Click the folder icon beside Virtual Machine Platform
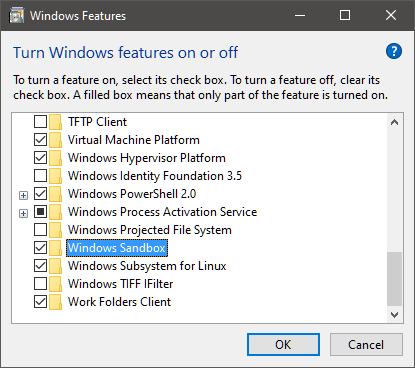Viewport: 415px width, 368px height. coord(55,140)
